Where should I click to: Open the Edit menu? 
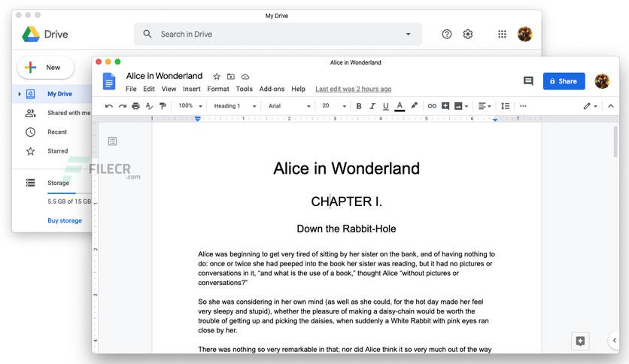149,89
